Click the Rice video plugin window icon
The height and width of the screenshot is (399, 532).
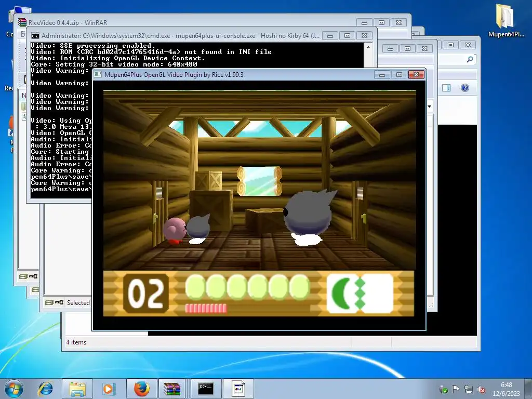tap(98, 74)
